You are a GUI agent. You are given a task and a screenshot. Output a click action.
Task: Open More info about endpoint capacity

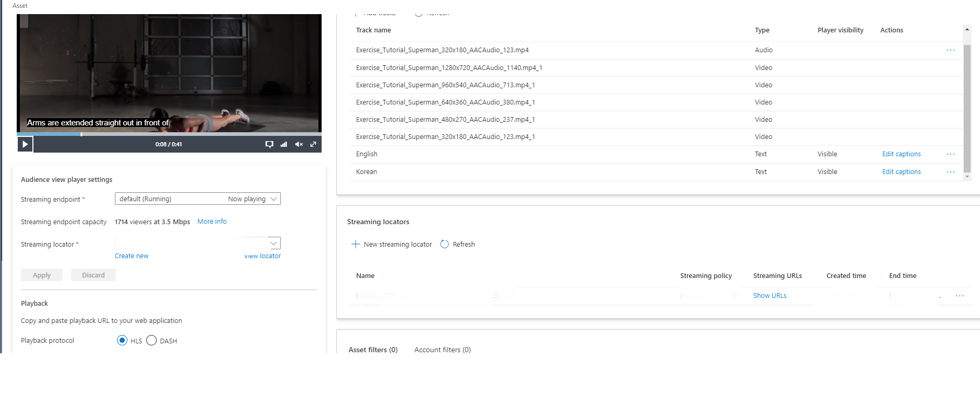coord(212,222)
